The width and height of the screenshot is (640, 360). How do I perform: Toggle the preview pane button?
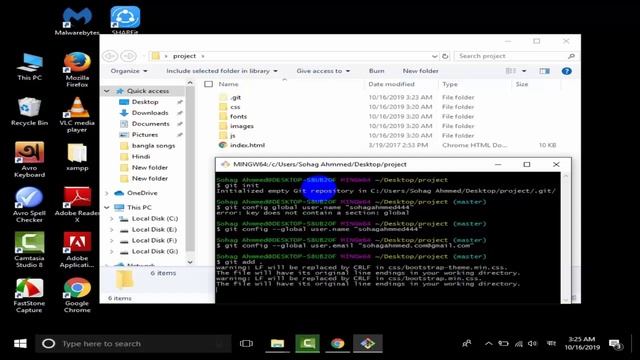coord(544,71)
